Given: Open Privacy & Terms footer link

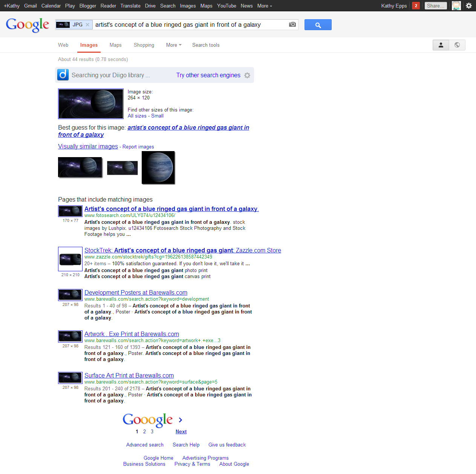Looking at the screenshot, I should tap(192, 464).
